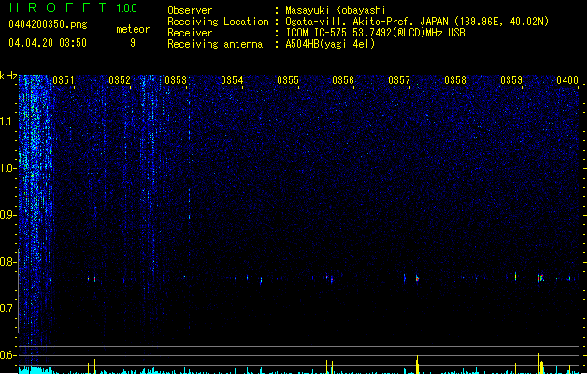Viewport: 588px width, 374px height.
Task: Click the 0353 time marker
Action: click(x=176, y=80)
